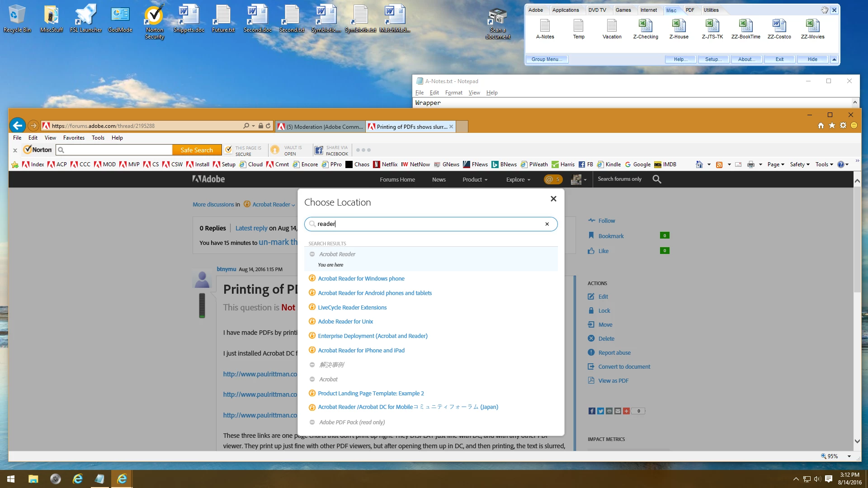Click the Choose Location search field

(x=429, y=224)
